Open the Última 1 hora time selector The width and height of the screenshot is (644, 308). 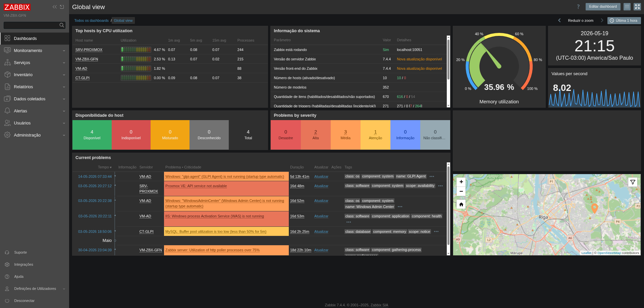[624, 20]
